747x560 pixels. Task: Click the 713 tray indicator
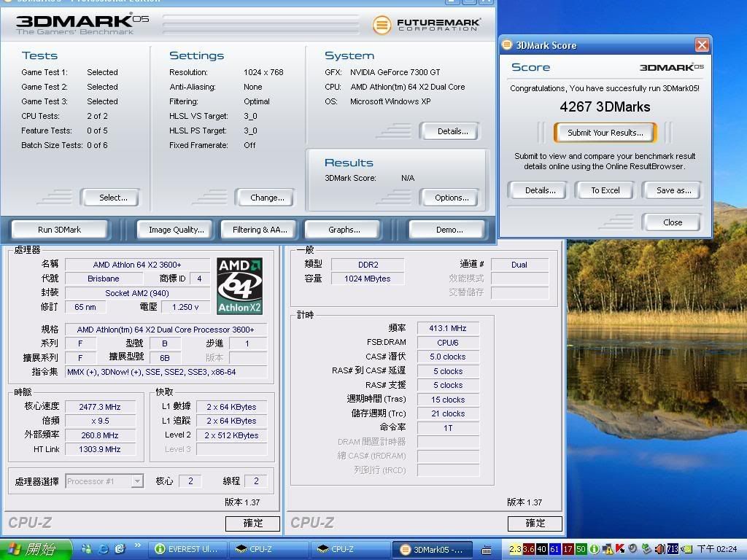pos(672,549)
